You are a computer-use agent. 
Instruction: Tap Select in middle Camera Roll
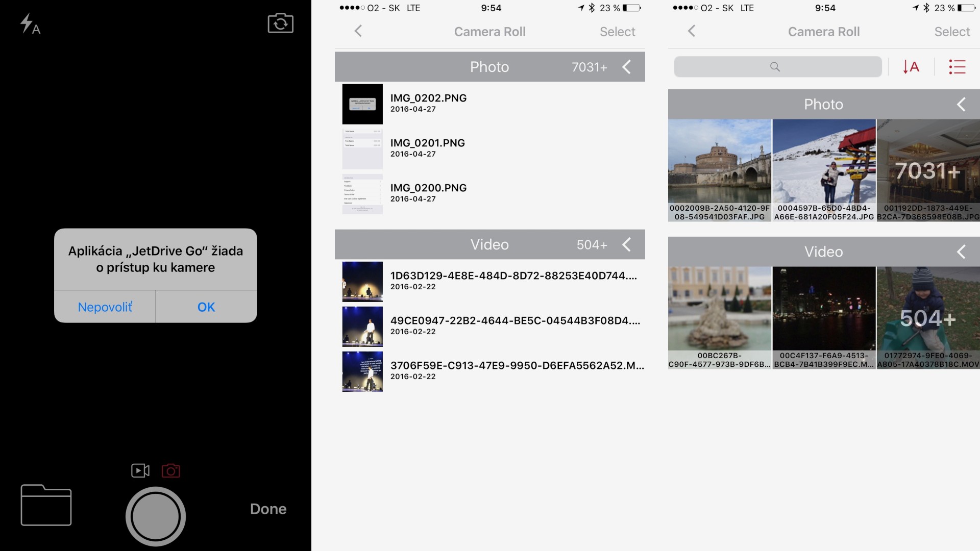pos(617,32)
